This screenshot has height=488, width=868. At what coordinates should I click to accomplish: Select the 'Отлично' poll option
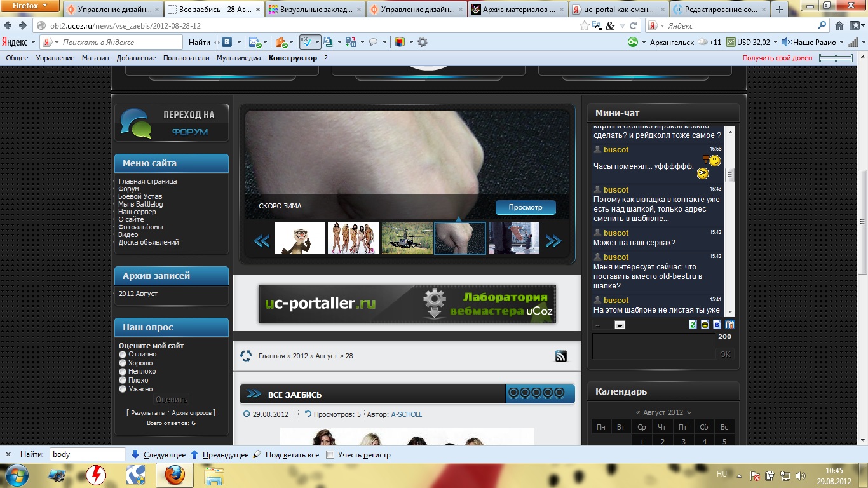(x=123, y=355)
